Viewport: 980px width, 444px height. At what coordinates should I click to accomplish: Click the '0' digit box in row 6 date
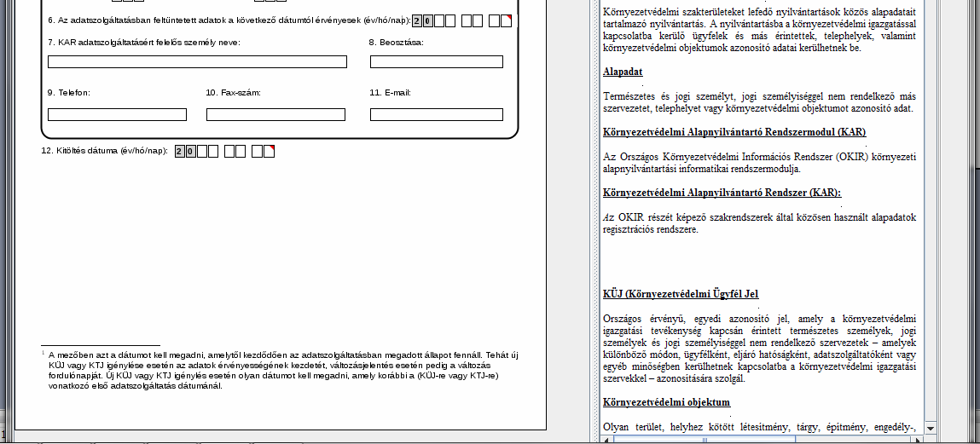coord(427,21)
